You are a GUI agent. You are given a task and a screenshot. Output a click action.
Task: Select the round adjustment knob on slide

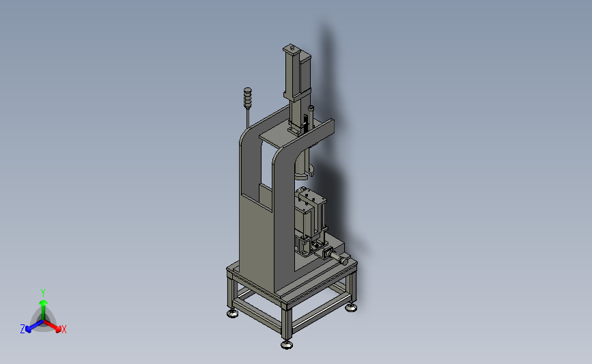[343, 260]
